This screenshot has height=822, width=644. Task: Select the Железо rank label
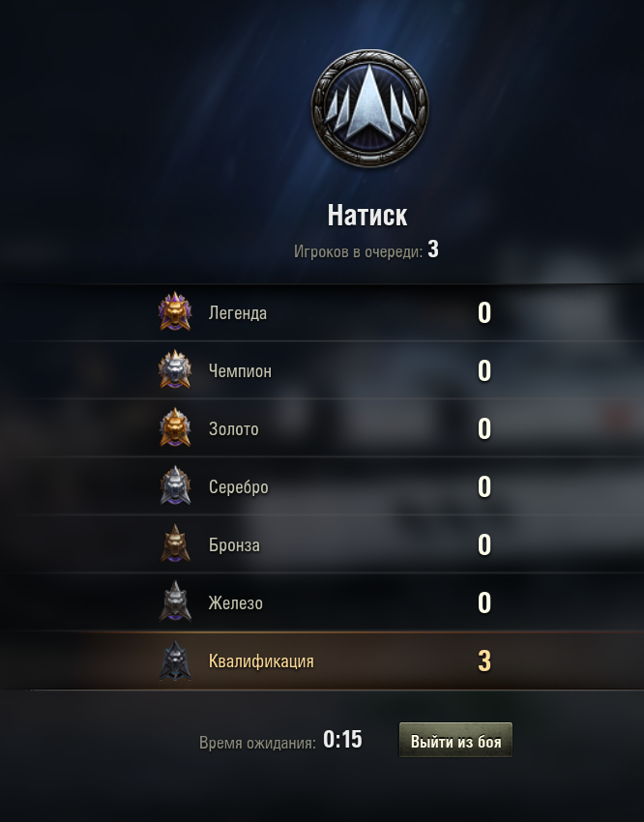pyautogui.click(x=236, y=602)
